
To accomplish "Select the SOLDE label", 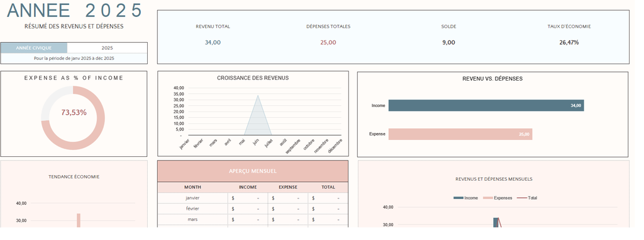I will point(448,26).
